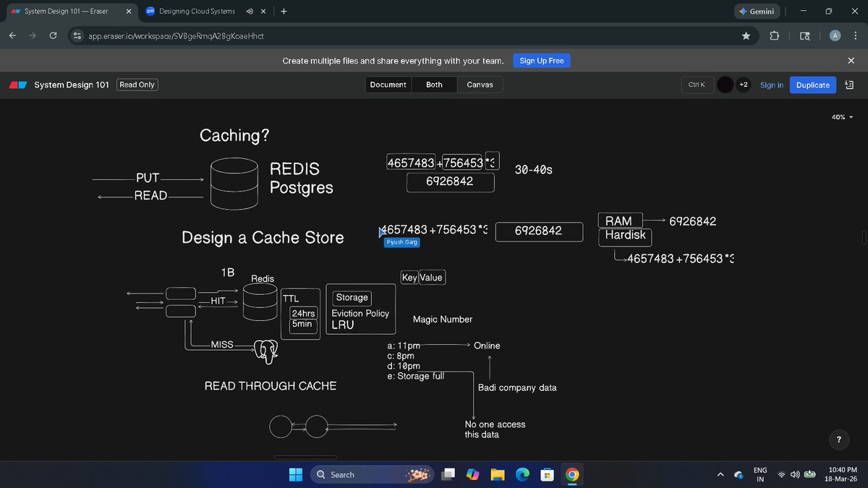Switch to Document view tab
The height and width of the screenshot is (488, 868).
[x=388, y=85]
